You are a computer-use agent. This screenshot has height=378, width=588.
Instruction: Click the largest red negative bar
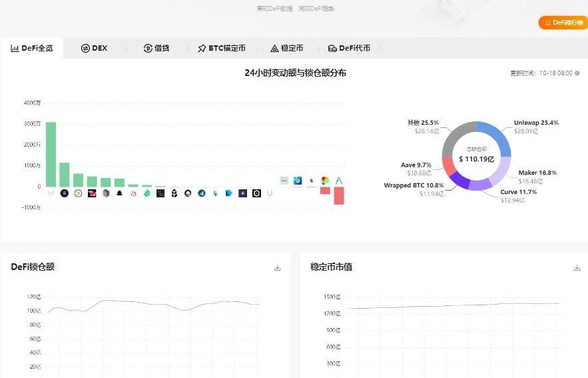tap(339, 195)
